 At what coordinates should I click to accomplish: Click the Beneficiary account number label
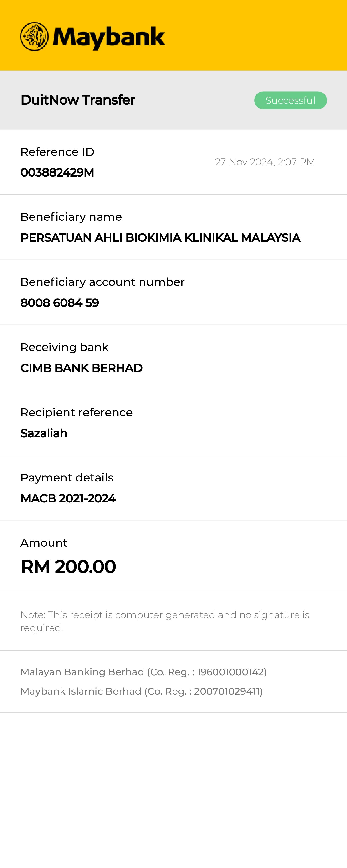click(x=102, y=282)
